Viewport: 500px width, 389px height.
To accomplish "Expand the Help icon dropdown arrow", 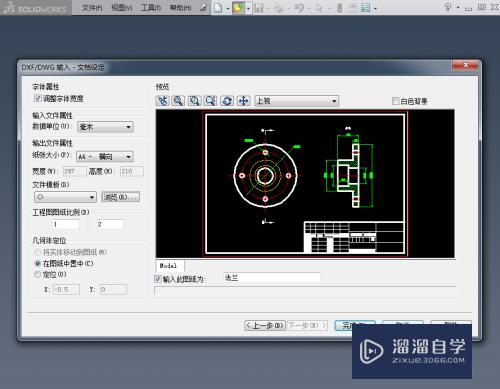I will coord(458,7).
